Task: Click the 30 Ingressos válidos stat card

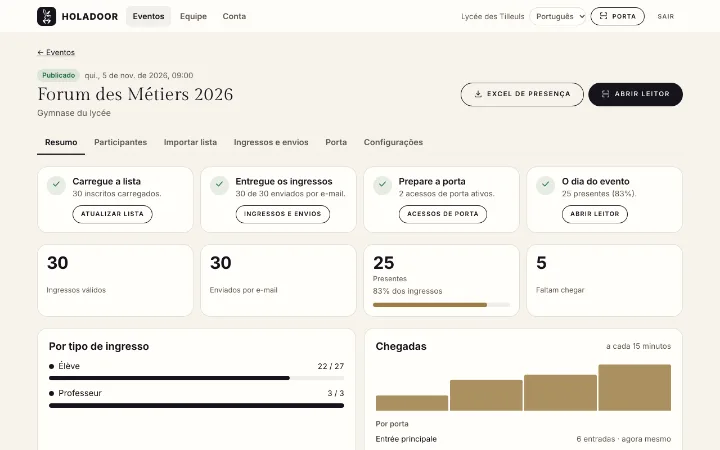Action: tap(115, 280)
